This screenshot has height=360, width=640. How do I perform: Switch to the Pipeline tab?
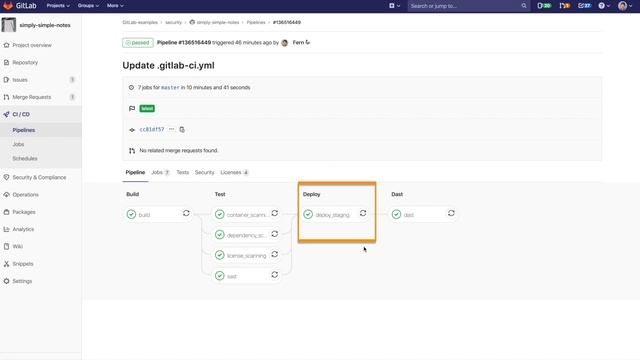(x=135, y=173)
